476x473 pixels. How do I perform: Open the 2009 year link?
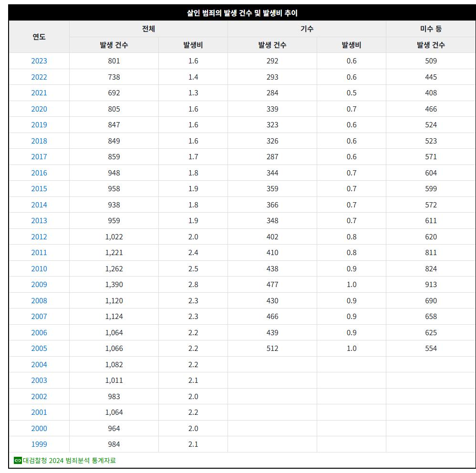(39, 285)
